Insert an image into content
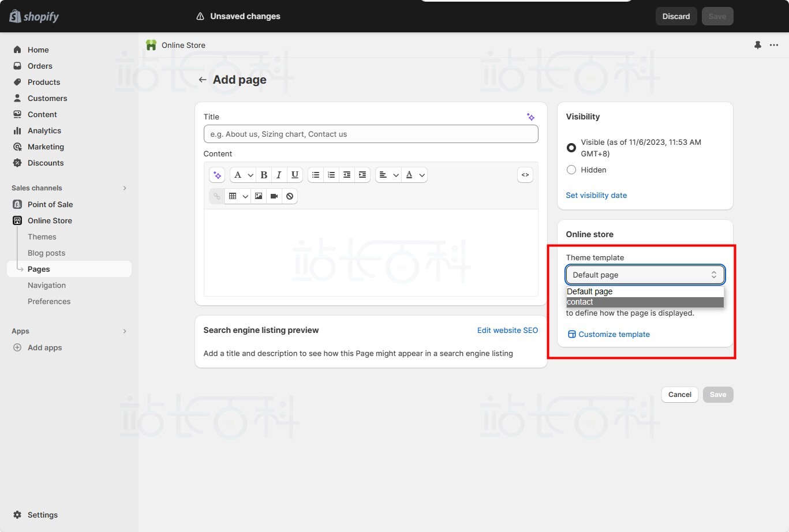This screenshot has height=532, width=789. tap(259, 196)
